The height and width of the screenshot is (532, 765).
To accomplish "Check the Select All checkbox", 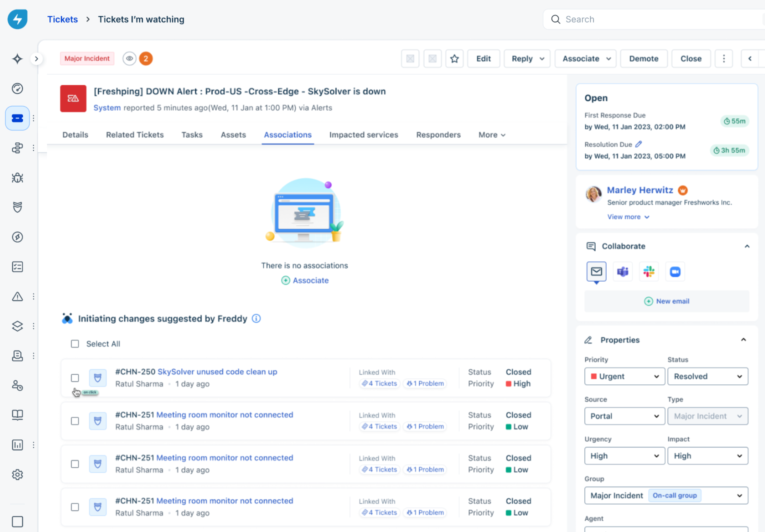I will click(75, 344).
